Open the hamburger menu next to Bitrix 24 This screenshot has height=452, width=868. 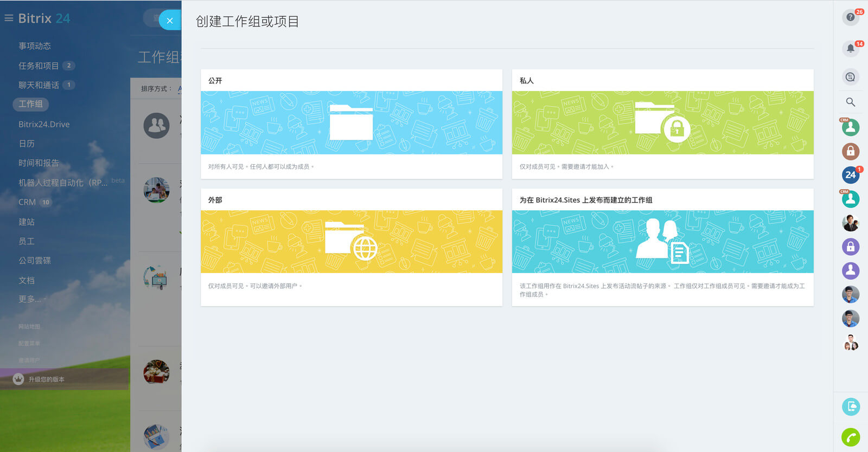tap(9, 18)
